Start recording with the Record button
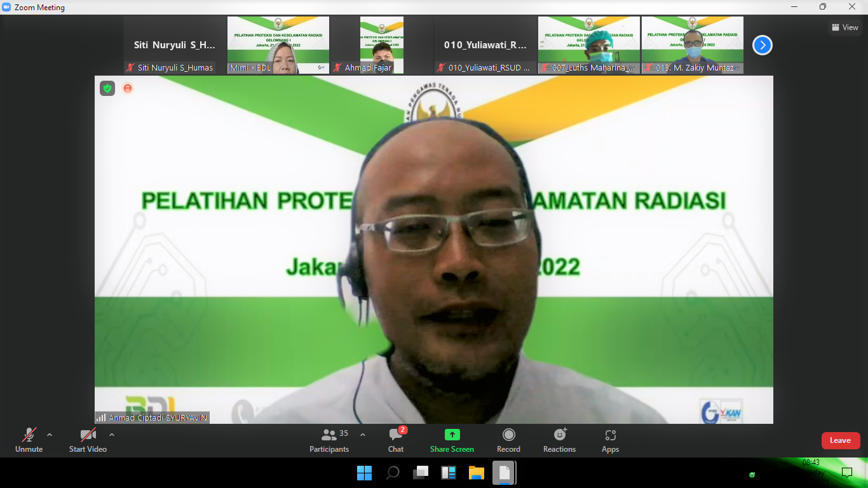 click(x=508, y=440)
